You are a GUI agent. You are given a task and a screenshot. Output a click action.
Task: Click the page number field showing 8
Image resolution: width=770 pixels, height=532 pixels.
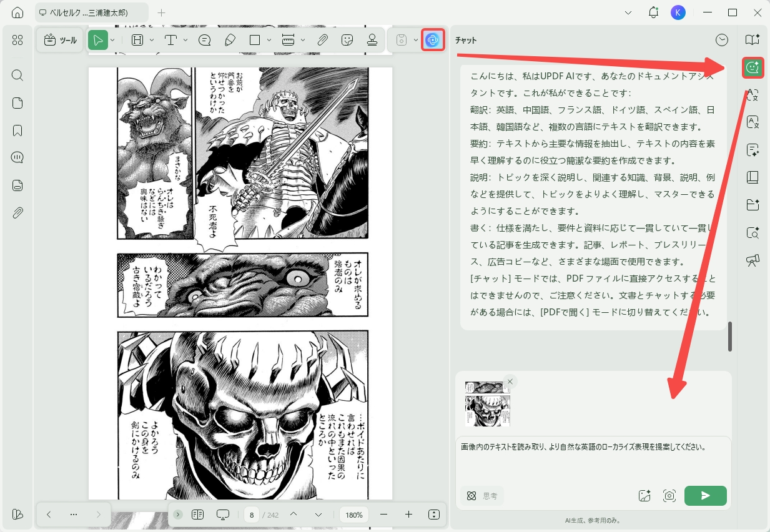pyautogui.click(x=252, y=515)
